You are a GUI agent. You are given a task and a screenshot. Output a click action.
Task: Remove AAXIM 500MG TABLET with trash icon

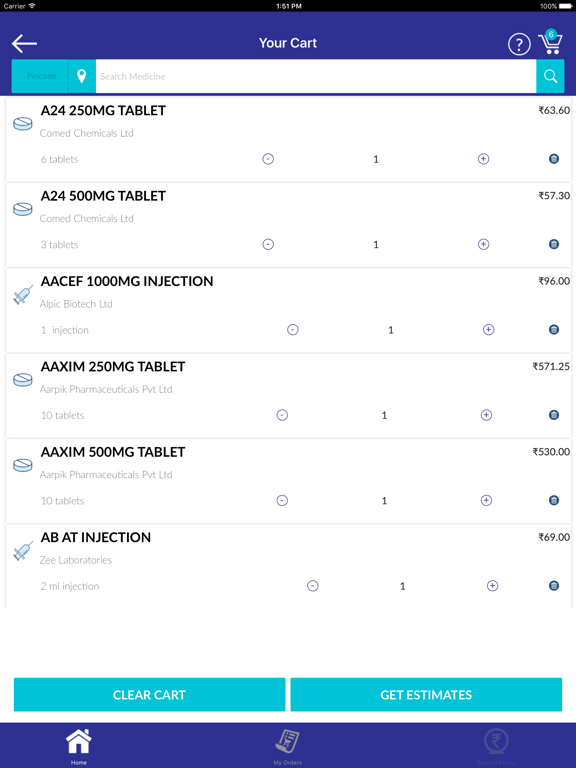pyautogui.click(x=554, y=501)
